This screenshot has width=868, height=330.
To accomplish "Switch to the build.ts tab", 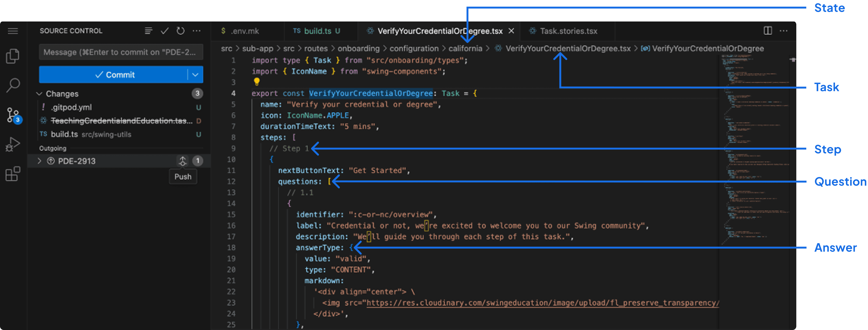I will point(317,31).
